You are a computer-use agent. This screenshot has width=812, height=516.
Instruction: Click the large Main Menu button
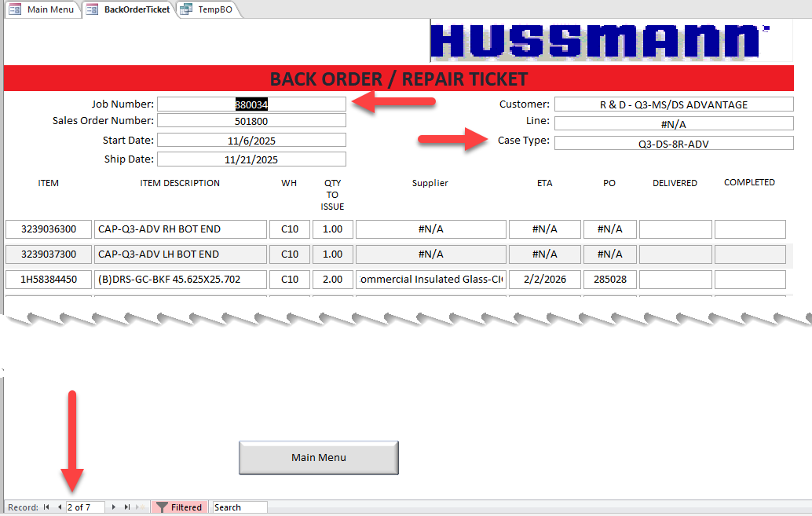319,457
